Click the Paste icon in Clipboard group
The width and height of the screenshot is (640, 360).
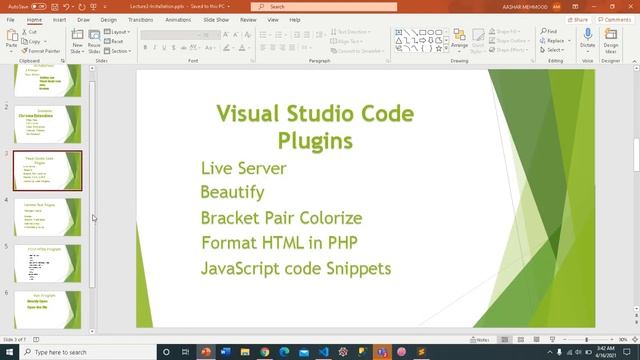tap(11, 36)
